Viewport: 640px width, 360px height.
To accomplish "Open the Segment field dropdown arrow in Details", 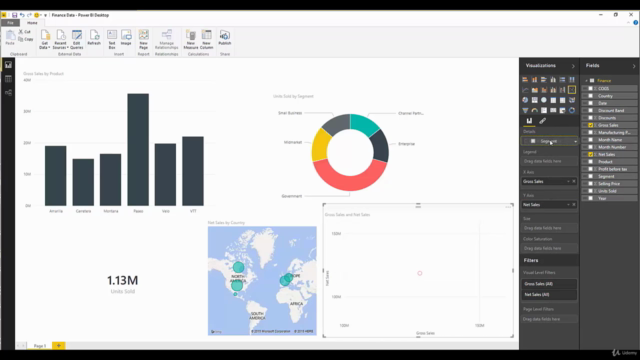I will click(x=575, y=141).
